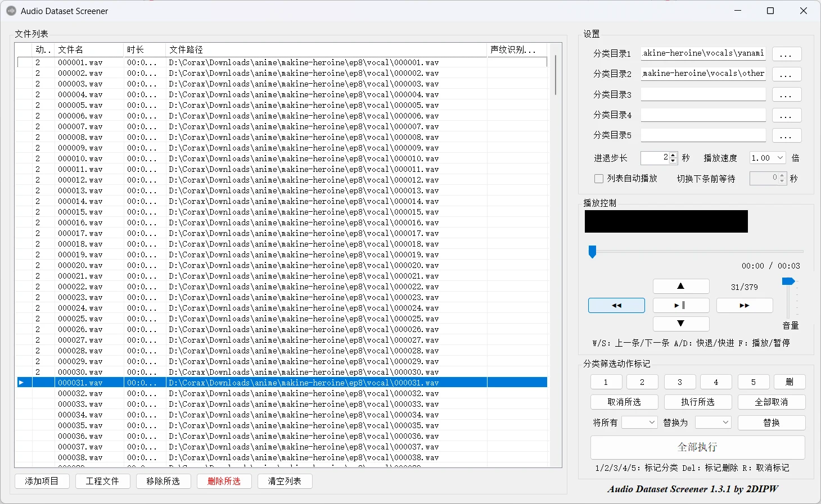
Task: Click 移除所选 button
Action: [x=163, y=482]
